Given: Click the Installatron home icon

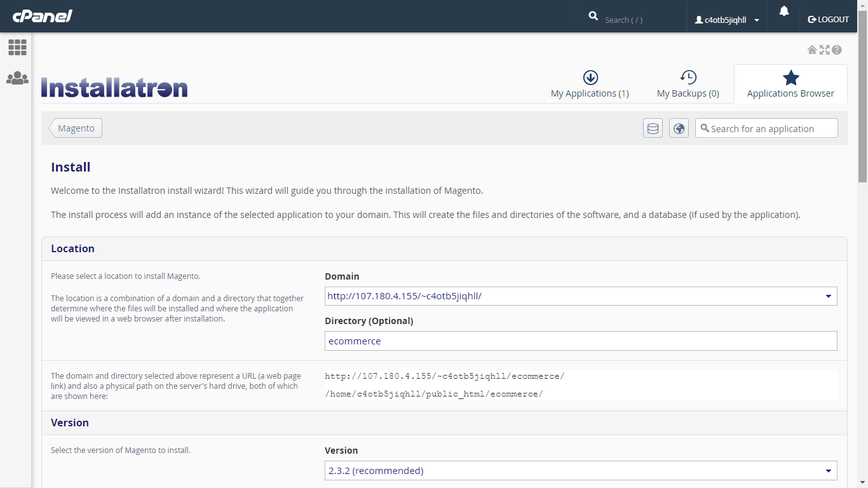Looking at the screenshot, I should coord(812,50).
